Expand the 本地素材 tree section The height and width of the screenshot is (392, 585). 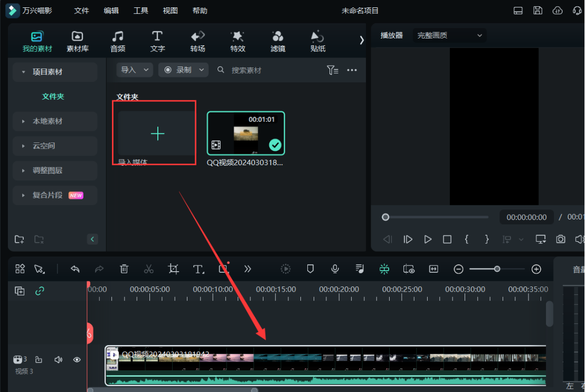coord(48,121)
